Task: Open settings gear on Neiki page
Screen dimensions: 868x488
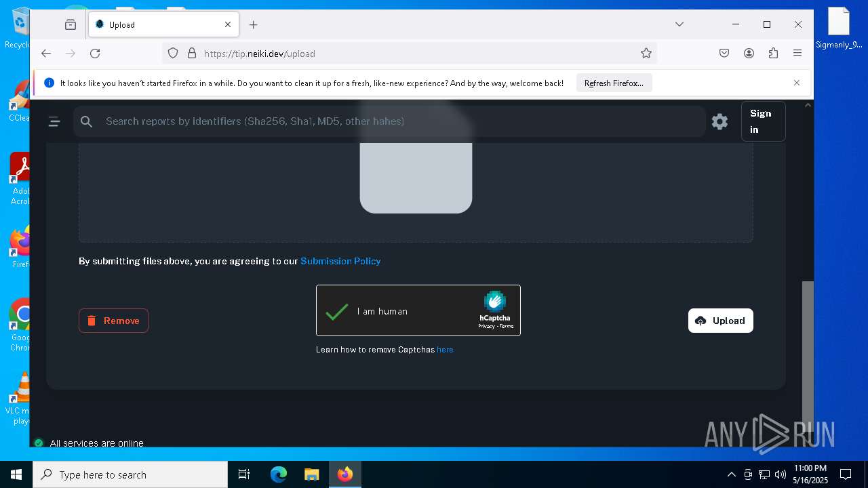Action: pyautogui.click(x=719, y=121)
